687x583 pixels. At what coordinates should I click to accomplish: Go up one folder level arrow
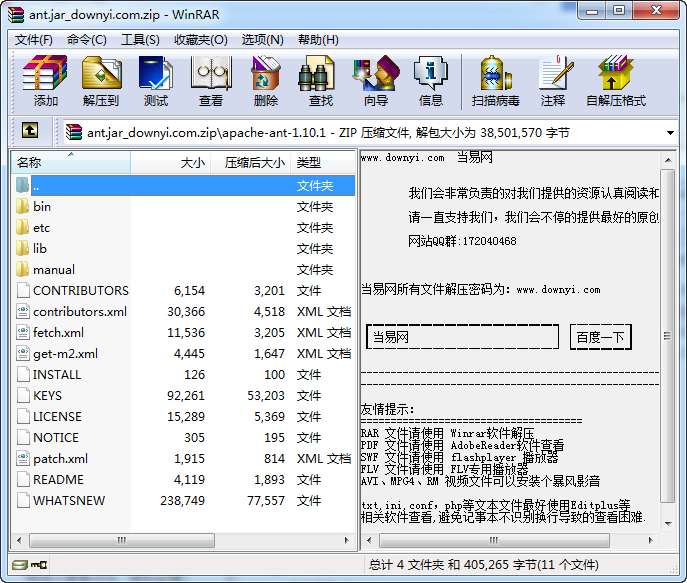click(30, 131)
